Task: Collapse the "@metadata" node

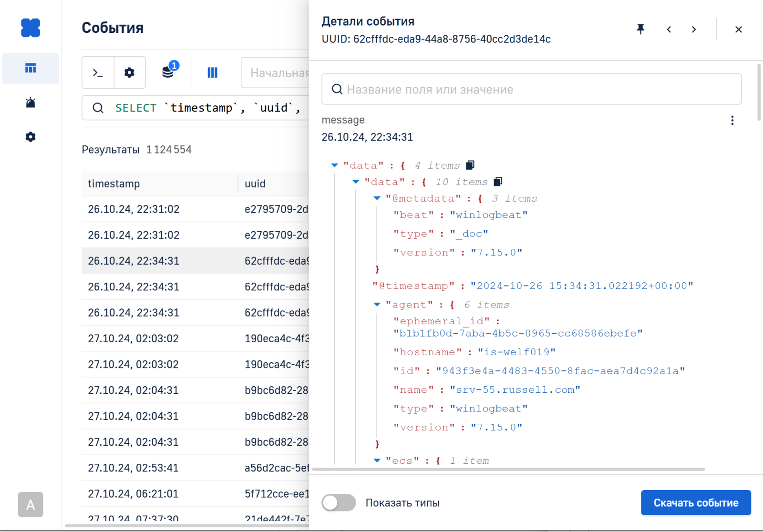Action: [x=377, y=198]
